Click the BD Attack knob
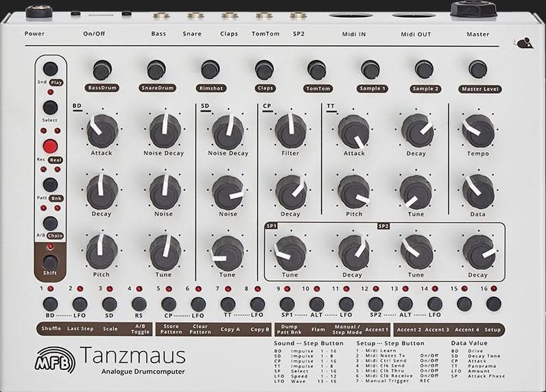The height and width of the screenshot is (392, 546). (x=102, y=131)
